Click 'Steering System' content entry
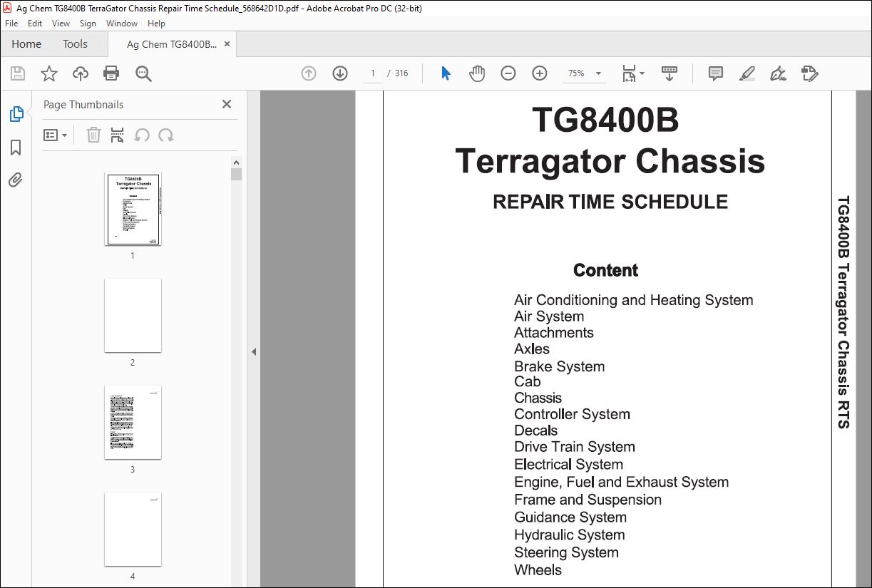 pos(566,552)
